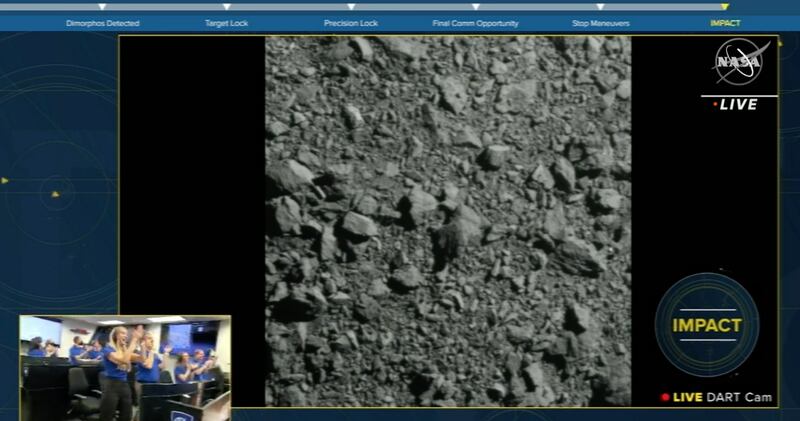
Task: Click the white triangle marker above Dimorphos Detected
Action: tap(103, 8)
